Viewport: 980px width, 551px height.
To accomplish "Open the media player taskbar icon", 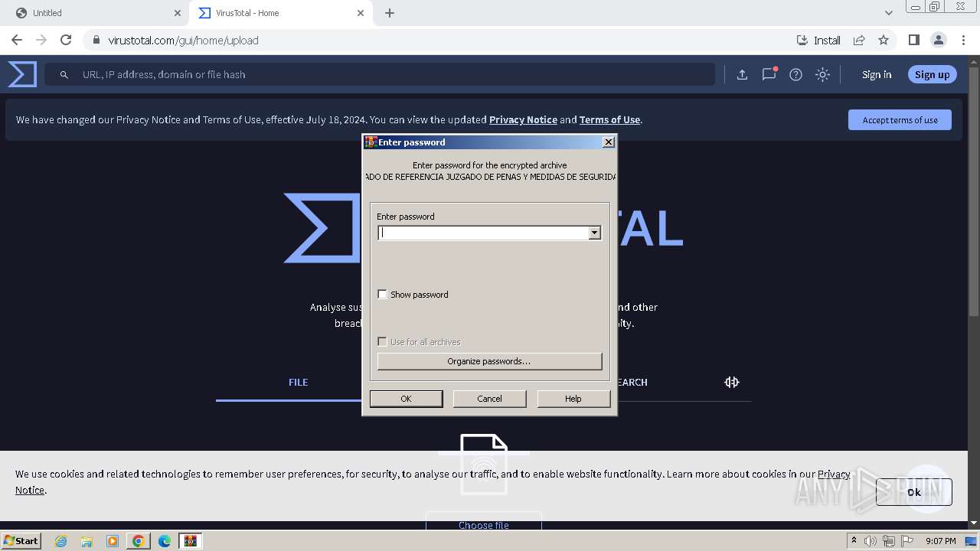I will pos(113,541).
